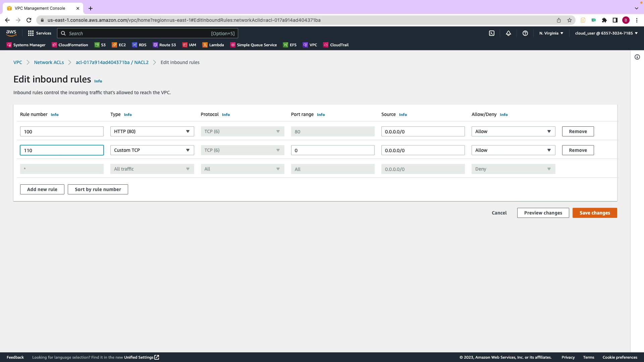Click port range field for rule 110

[x=332, y=150]
